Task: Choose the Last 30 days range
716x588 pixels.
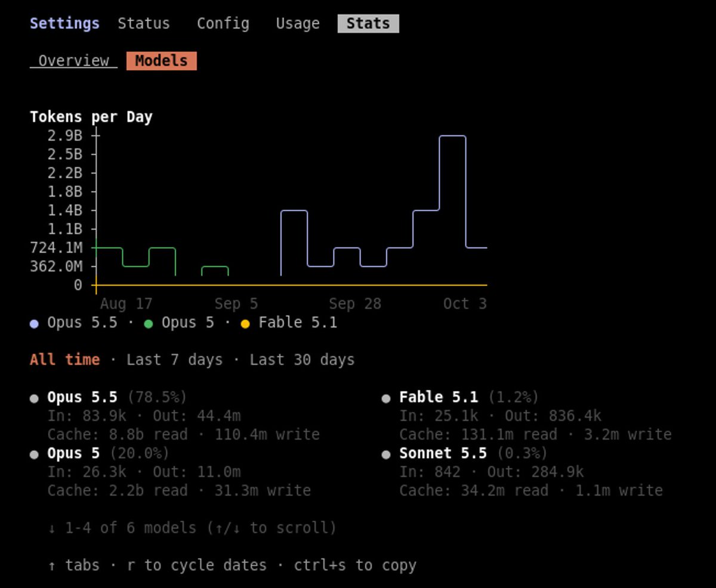Action: click(302, 360)
